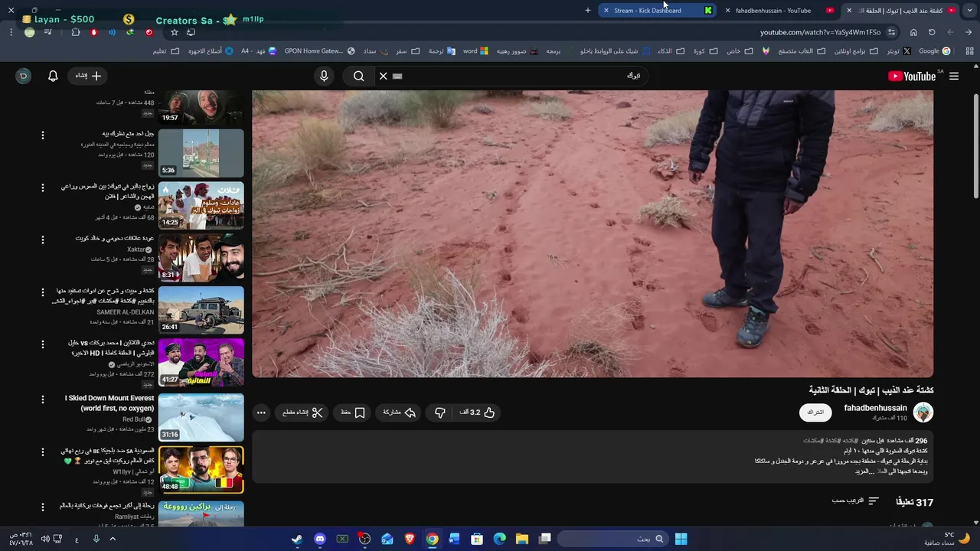Open the tab search chevron
This screenshot has width=980, height=551.
coord(969,10)
